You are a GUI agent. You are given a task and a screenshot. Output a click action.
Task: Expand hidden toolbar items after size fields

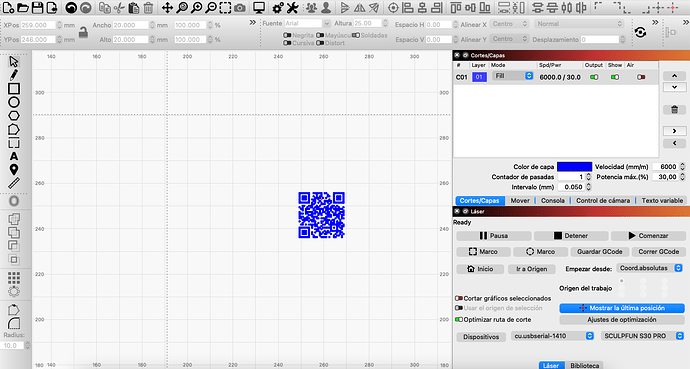point(253,22)
